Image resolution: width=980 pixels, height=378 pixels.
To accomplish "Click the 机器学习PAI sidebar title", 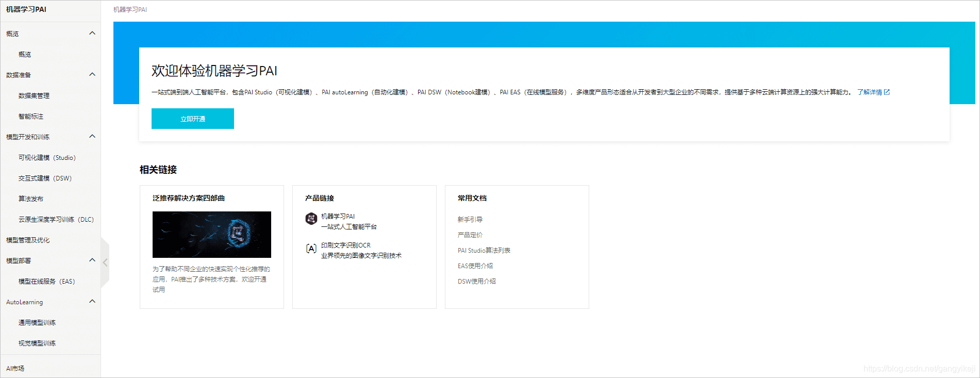I will tap(26, 9).
